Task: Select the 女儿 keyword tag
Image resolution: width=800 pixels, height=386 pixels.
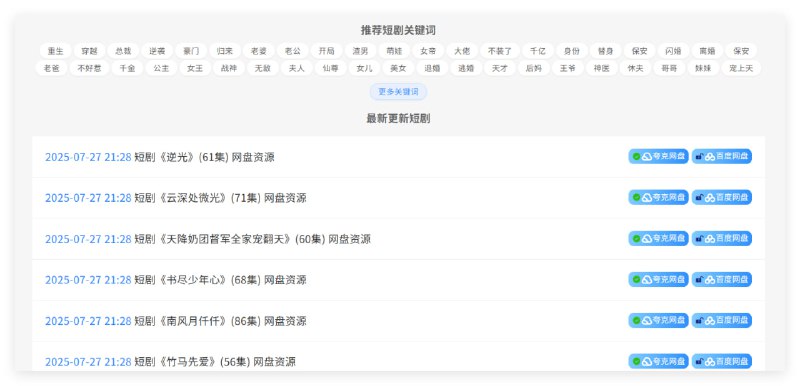Action: click(x=364, y=68)
